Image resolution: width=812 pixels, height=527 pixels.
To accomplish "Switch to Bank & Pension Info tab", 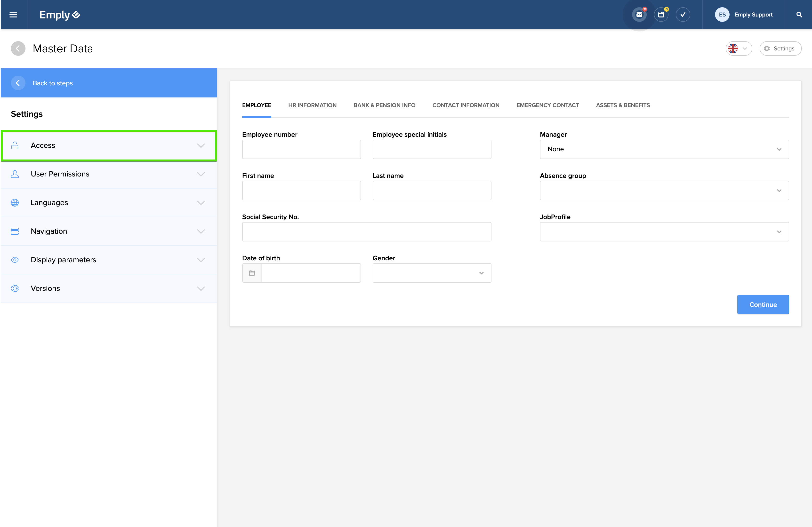I will tap(384, 105).
